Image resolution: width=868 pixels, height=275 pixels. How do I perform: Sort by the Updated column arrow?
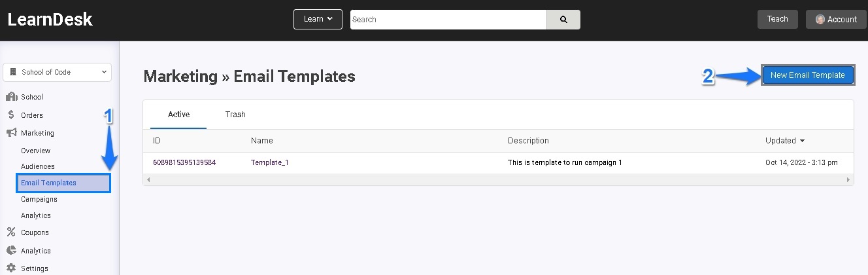(802, 141)
